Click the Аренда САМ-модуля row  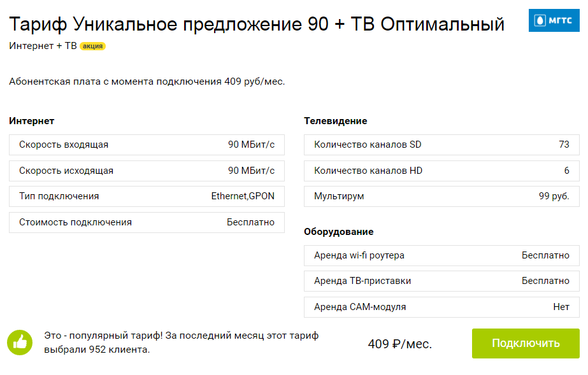coord(441,307)
